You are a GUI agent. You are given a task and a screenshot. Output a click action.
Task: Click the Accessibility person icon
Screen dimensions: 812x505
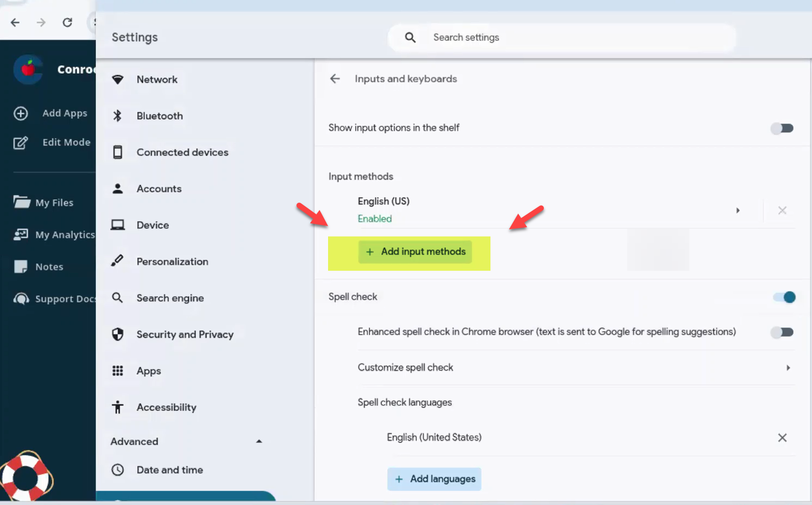[x=118, y=407]
